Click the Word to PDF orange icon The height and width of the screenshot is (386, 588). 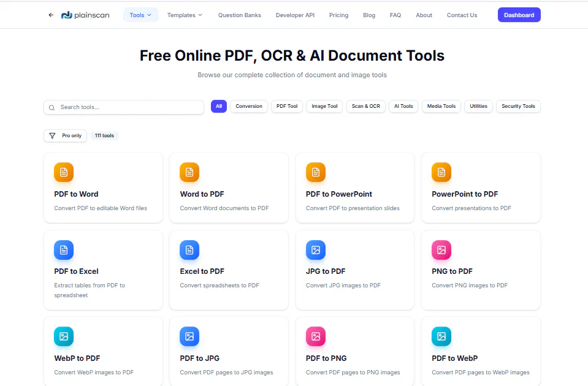coord(189,172)
